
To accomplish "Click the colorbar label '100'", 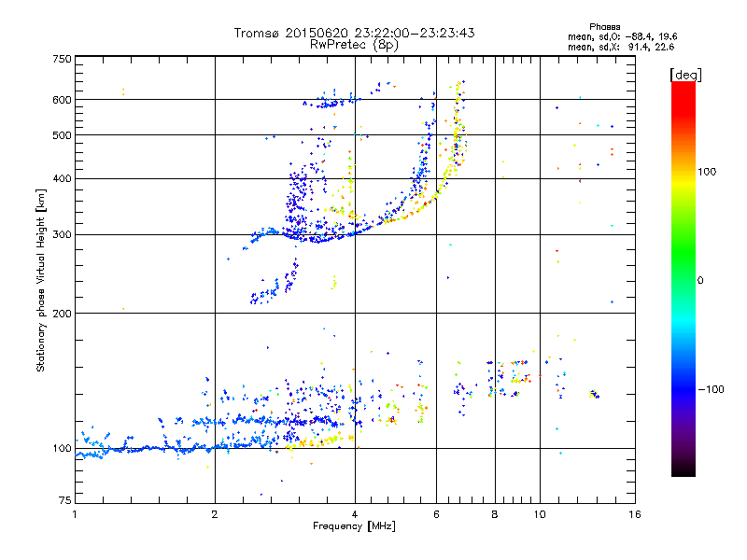I will point(707,172).
